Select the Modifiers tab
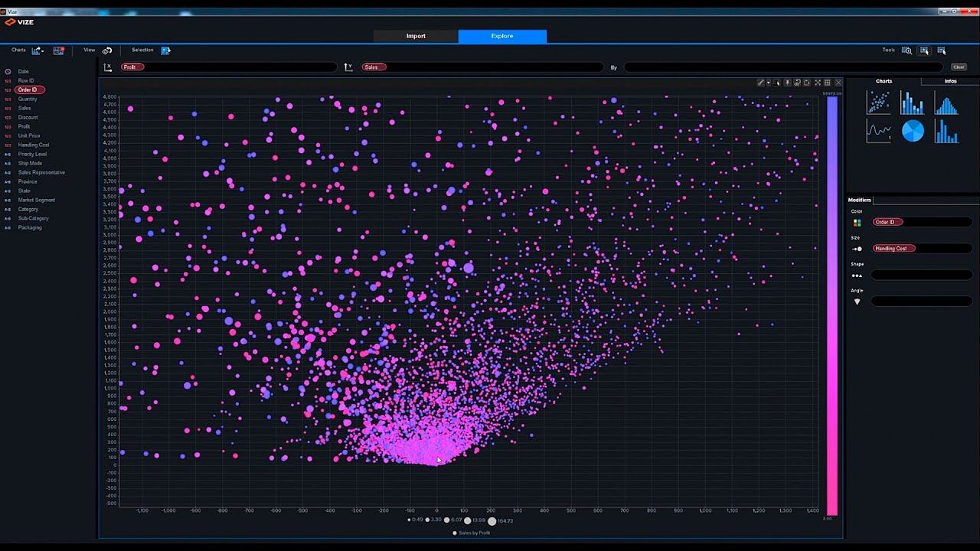Viewport: 980px width, 551px height. [860, 200]
